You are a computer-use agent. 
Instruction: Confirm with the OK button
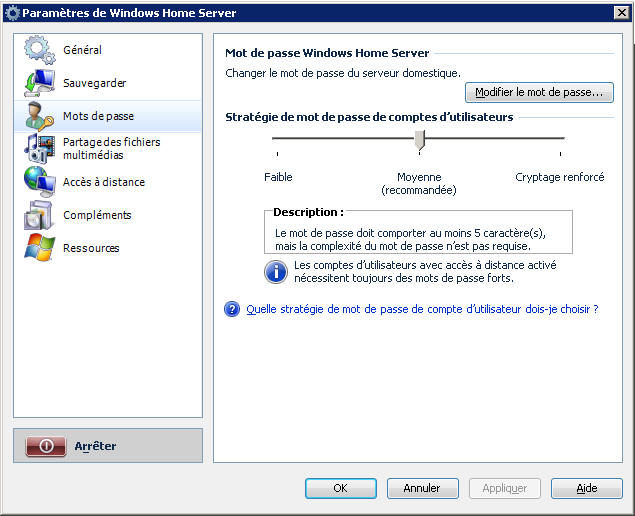click(x=341, y=488)
